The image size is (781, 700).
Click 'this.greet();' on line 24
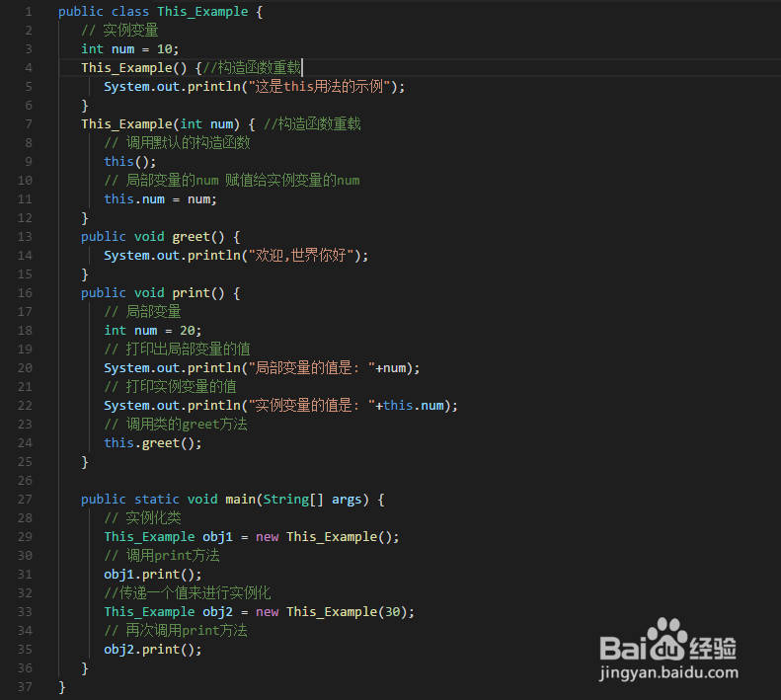(153, 443)
